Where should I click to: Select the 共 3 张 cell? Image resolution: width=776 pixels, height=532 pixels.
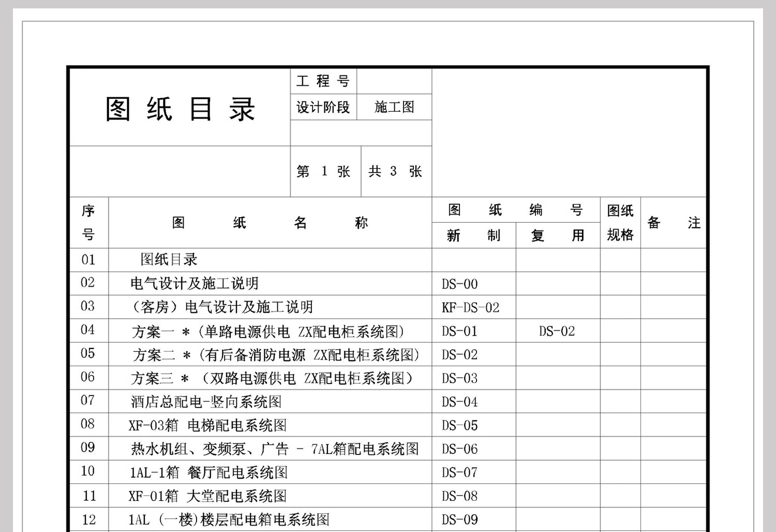click(395, 172)
